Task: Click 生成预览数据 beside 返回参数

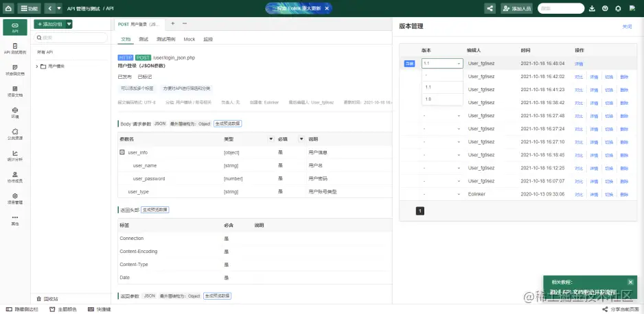Action: [x=217, y=295]
